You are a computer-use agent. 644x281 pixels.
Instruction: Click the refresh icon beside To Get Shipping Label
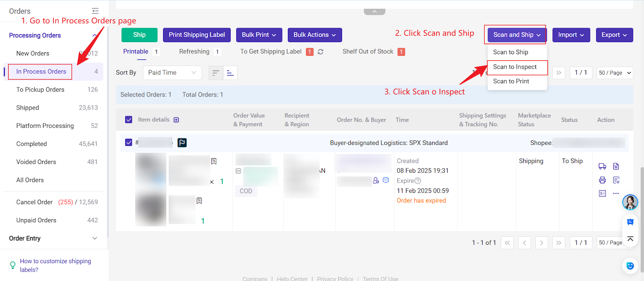pyautogui.click(x=320, y=52)
